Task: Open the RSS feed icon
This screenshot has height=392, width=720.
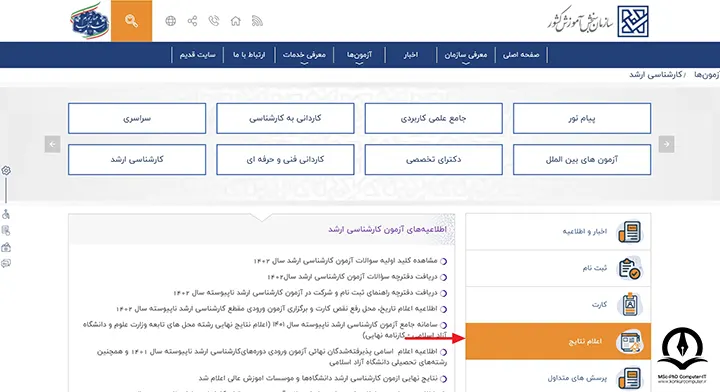Action: (x=257, y=21)
